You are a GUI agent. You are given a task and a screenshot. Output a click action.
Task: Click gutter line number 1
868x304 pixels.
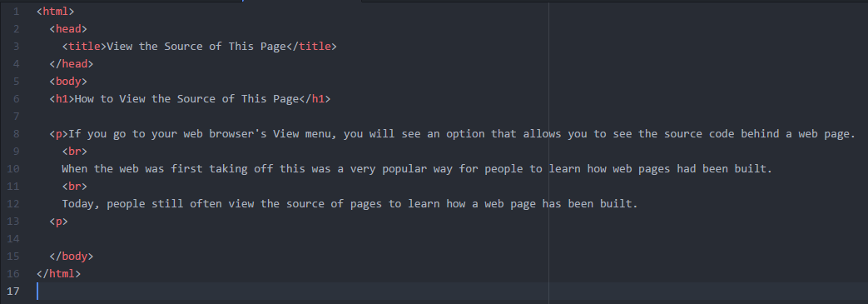[17, 11]
